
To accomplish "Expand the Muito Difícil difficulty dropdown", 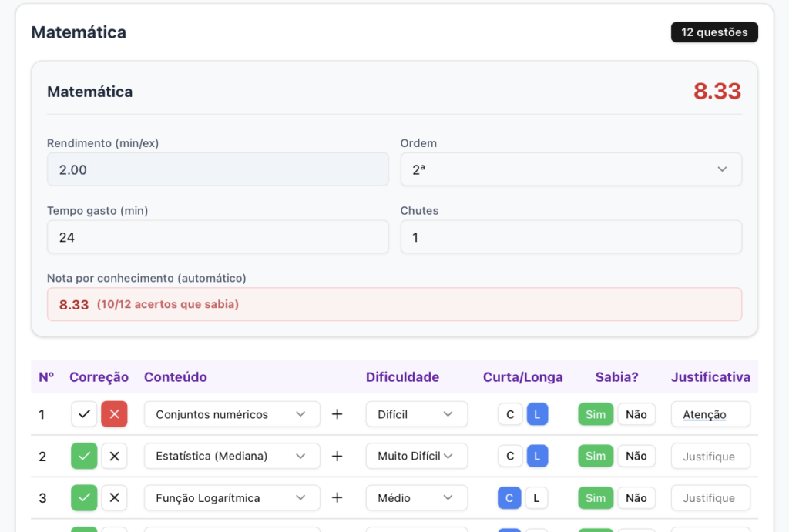I will 416,456.
